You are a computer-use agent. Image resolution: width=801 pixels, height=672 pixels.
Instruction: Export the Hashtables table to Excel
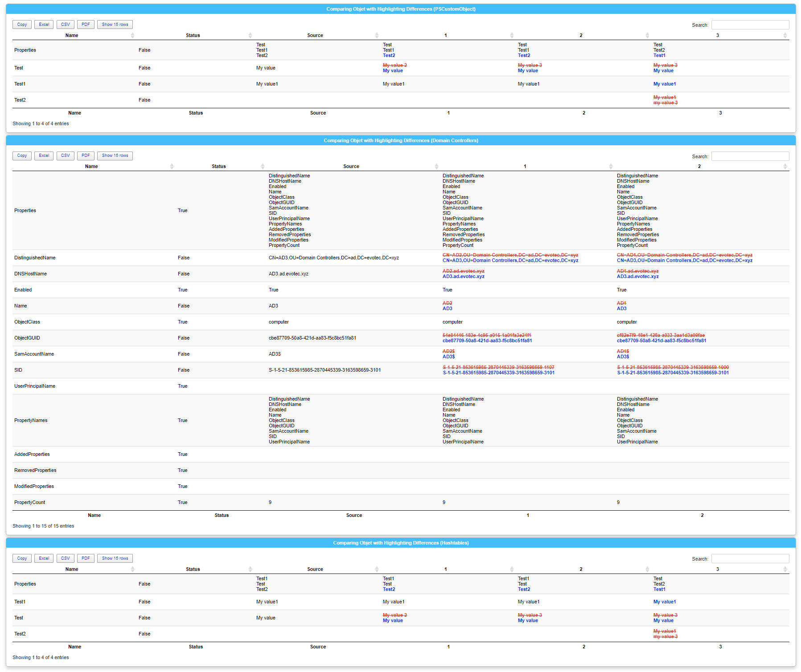pyautogui.click(x=44, y=558)
